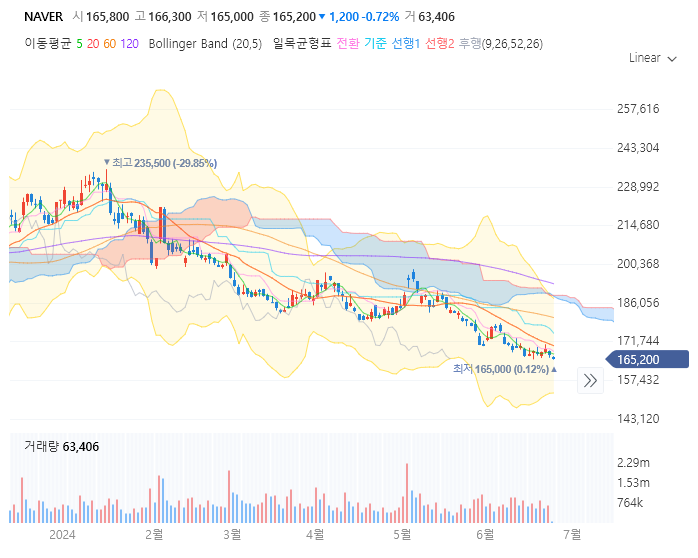Click the 후행 Ichimoku legend
This screenshot has width=698, height=558.
click(470, 44)
